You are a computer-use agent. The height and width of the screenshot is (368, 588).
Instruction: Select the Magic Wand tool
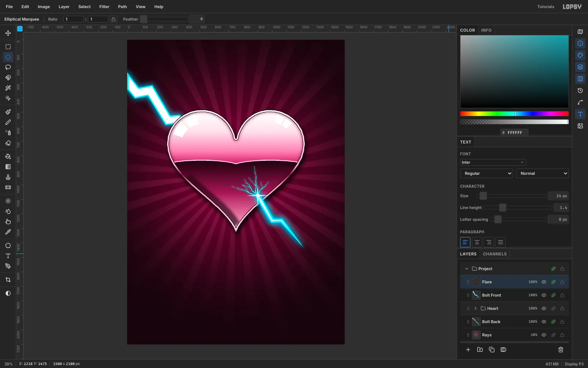tap(8, 88)
